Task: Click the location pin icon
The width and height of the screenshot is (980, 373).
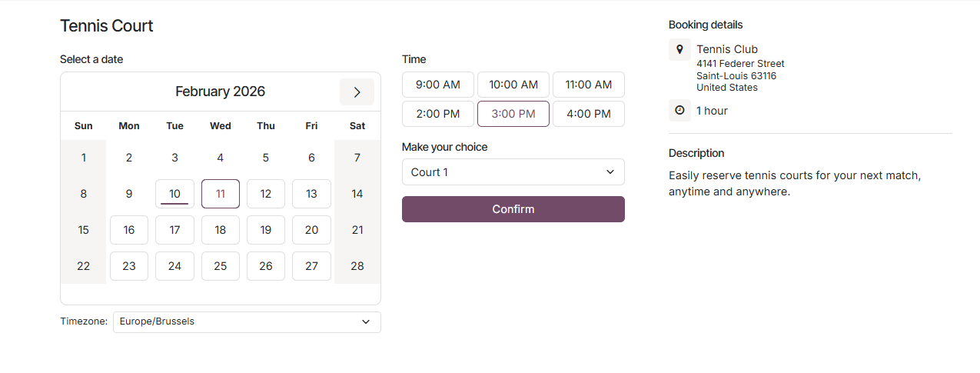Action: (679, 49)
